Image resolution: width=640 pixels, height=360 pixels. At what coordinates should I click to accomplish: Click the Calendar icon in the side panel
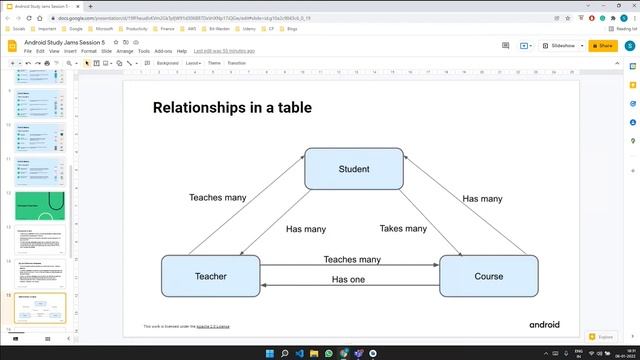tap(633, 66)
